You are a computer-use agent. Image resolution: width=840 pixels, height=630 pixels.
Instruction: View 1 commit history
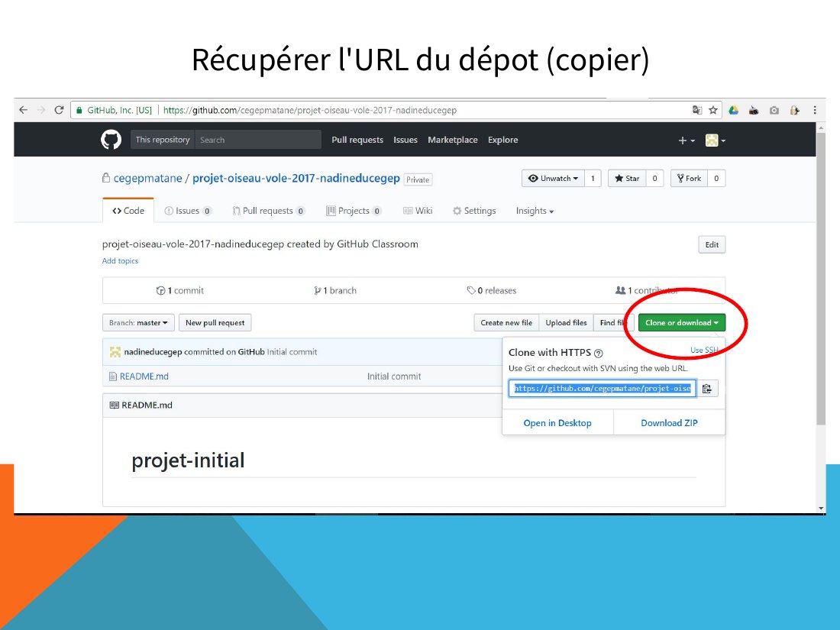[x=180, y=290]
